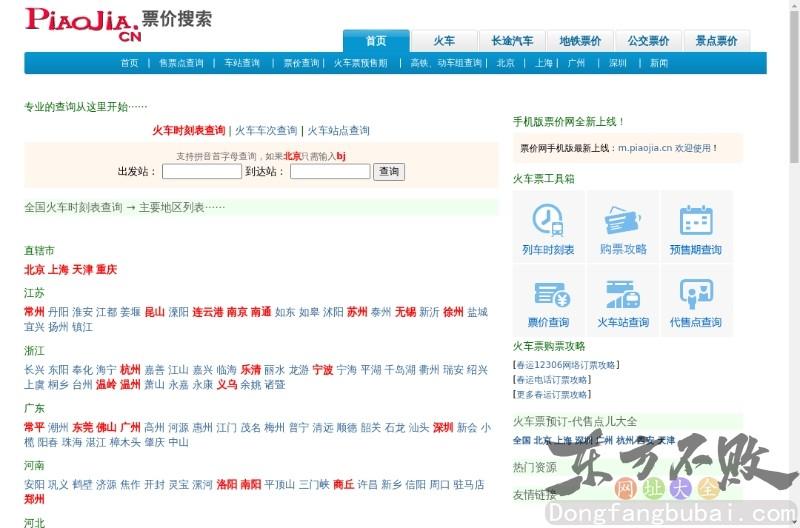The height and width of the screenshot is (528, 800).
Task: Switch to the 首页 tab
Action: tap(376, 41)
